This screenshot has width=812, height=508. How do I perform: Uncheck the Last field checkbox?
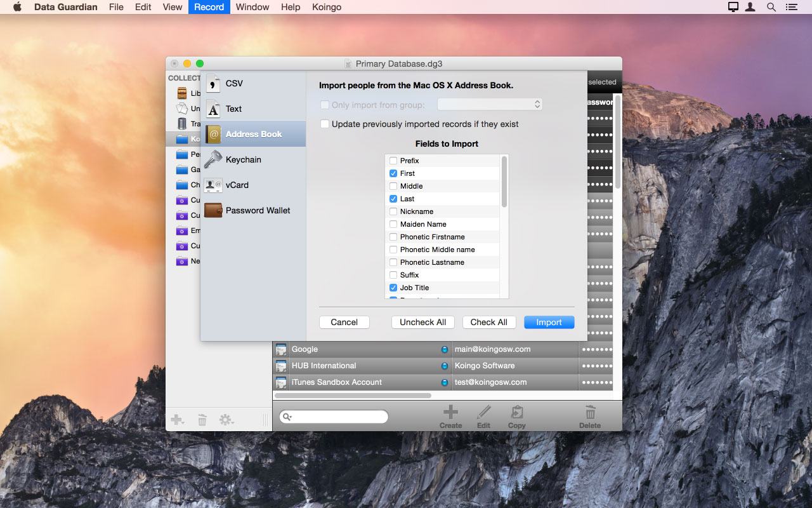[x=393, y=199]
